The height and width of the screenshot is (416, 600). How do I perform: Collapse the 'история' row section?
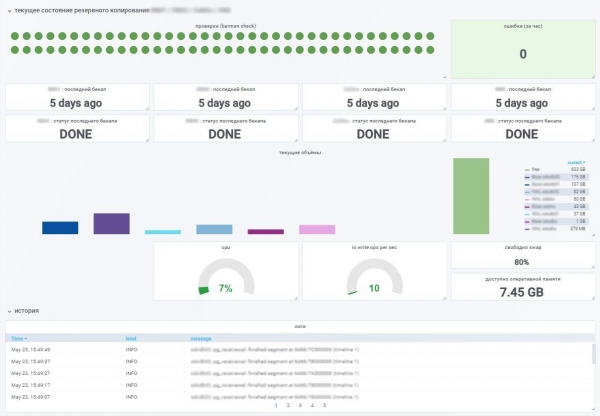[x=8, y=312]
